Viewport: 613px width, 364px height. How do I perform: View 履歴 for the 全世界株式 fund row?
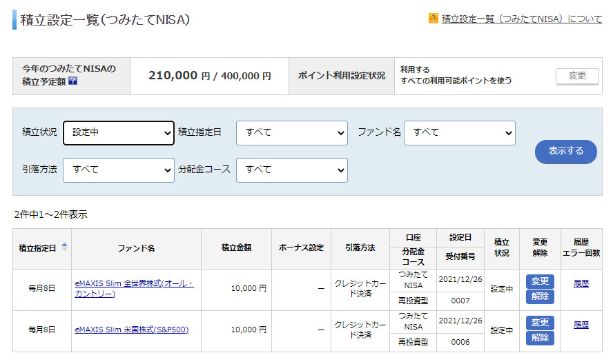click(x=581, y=283)
